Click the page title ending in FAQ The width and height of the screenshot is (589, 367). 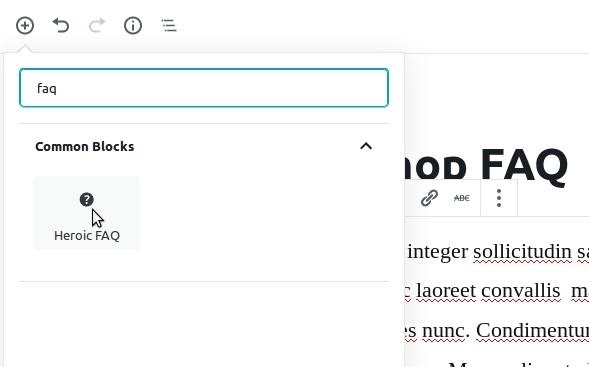[486, 165]
